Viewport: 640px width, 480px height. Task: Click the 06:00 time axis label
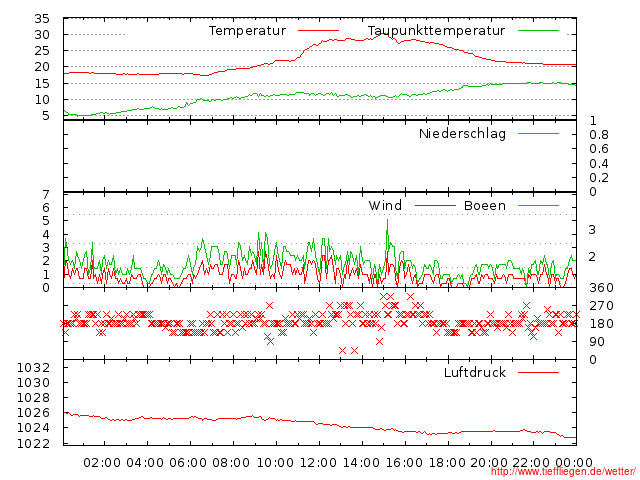point(188,463)
